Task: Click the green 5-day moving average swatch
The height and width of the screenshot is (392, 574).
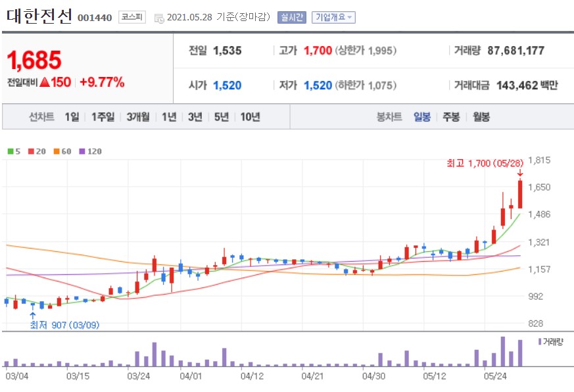Action: click(11, 151)
